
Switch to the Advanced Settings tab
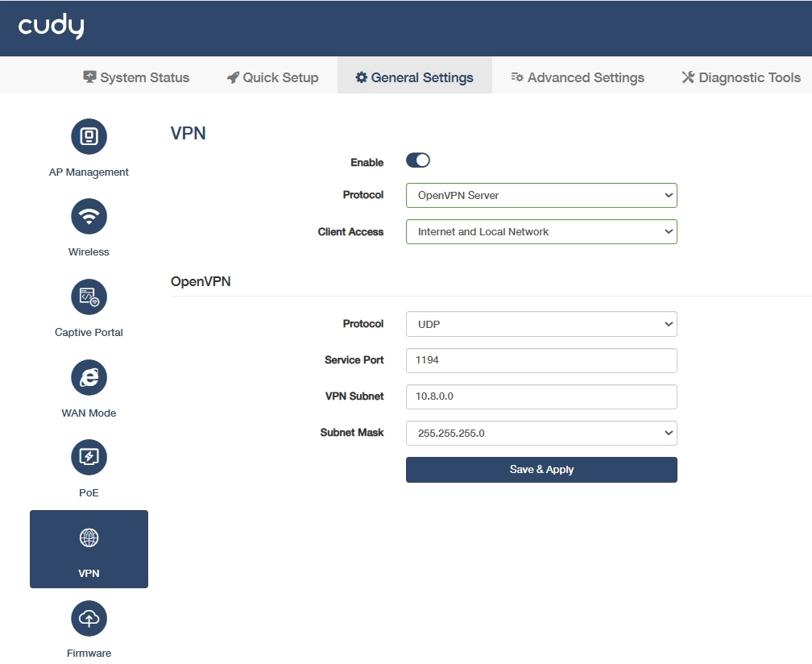578,77
